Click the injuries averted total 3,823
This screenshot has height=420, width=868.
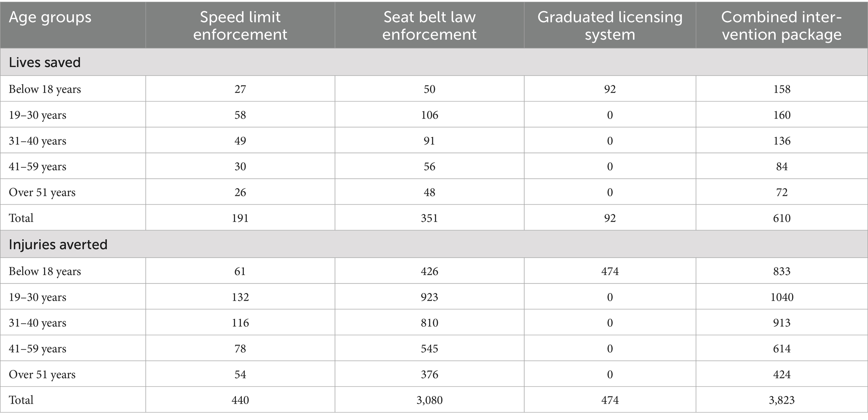coord(782,400)
